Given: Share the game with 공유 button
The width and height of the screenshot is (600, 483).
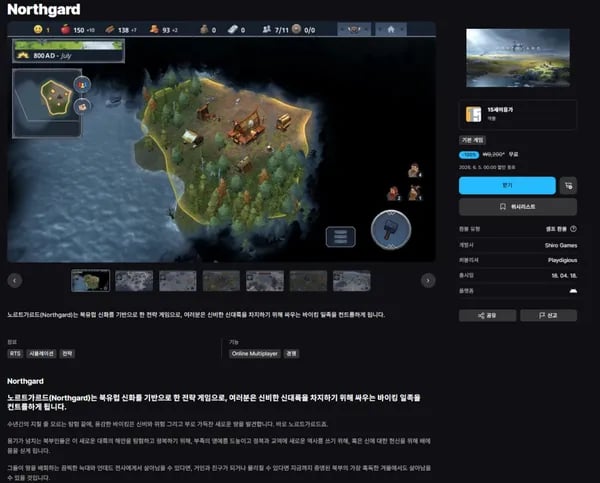Looking at the screenshot, I should pyautogui.click(x=487, y=315).
